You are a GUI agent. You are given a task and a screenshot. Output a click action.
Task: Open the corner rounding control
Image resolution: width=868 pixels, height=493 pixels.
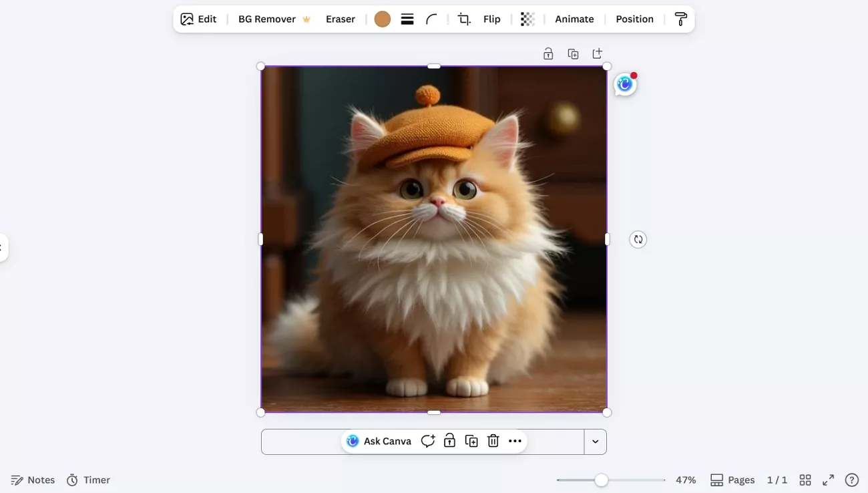[431, 19]
